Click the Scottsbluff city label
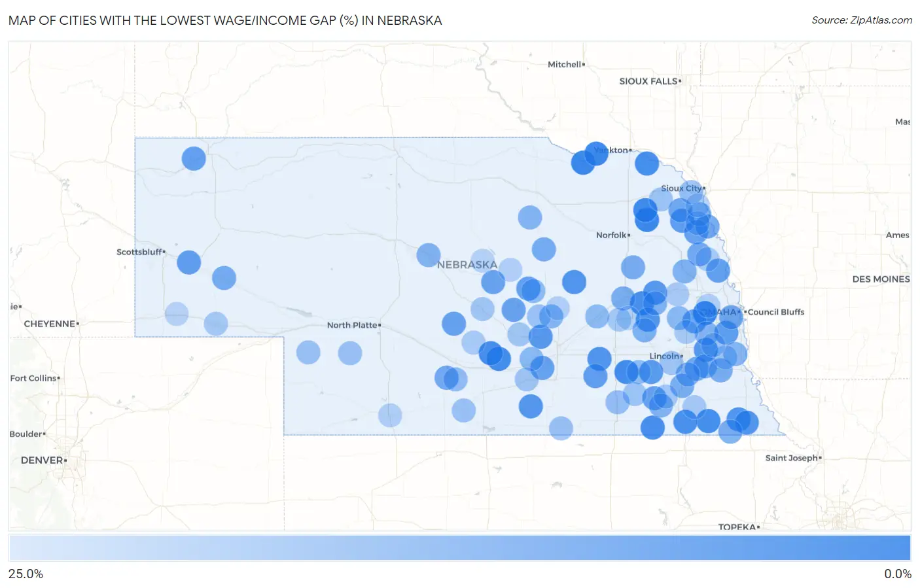The image size is (920, 588). [140, 252]
